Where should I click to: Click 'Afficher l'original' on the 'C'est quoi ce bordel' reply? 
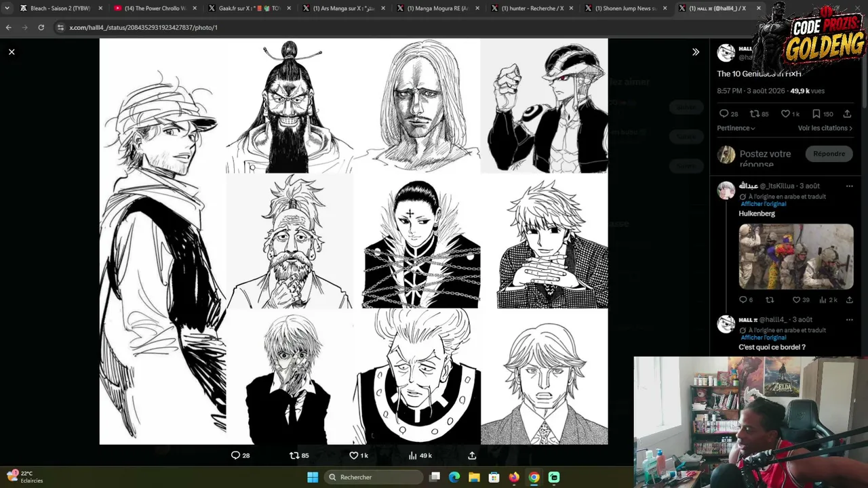pos(764,338)
